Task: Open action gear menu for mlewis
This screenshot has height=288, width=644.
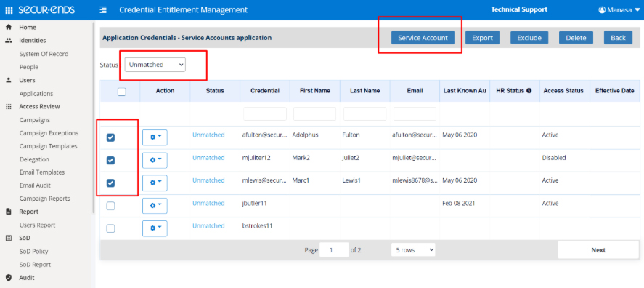Action: [155, 183]
